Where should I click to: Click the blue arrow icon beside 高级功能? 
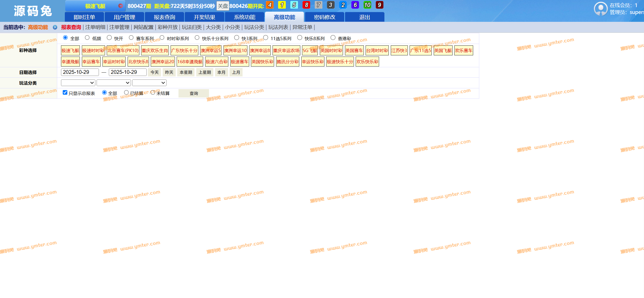pos(55,27)
